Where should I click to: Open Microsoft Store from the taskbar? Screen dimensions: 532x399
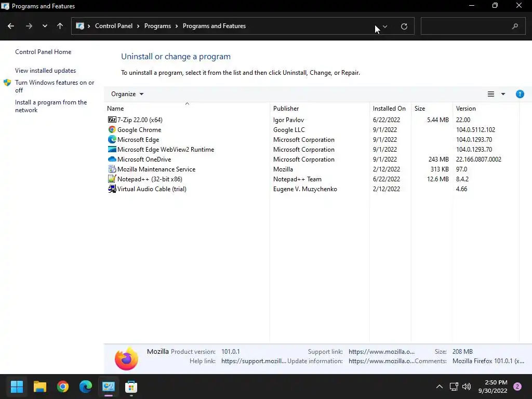click(x=131, y=387)
